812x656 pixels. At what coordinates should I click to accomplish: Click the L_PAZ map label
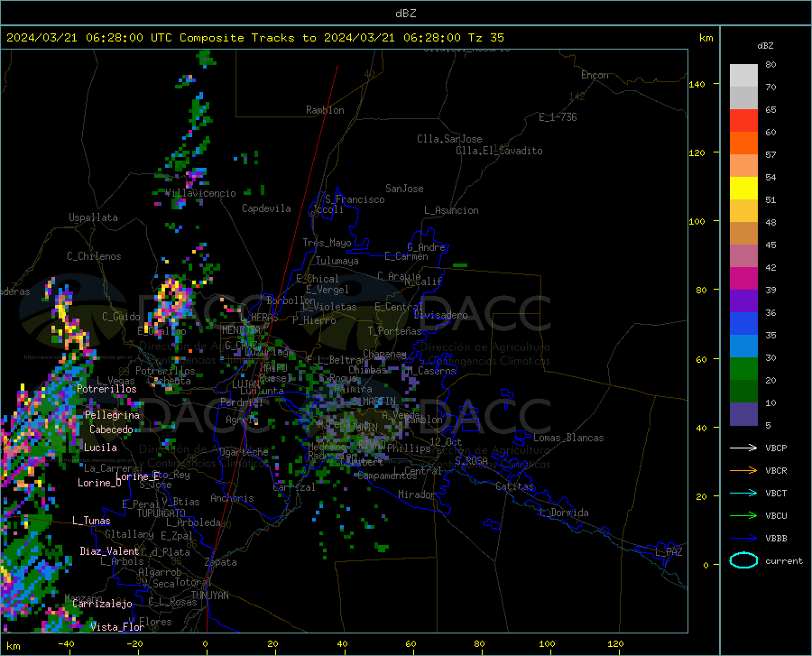(669, 552)
